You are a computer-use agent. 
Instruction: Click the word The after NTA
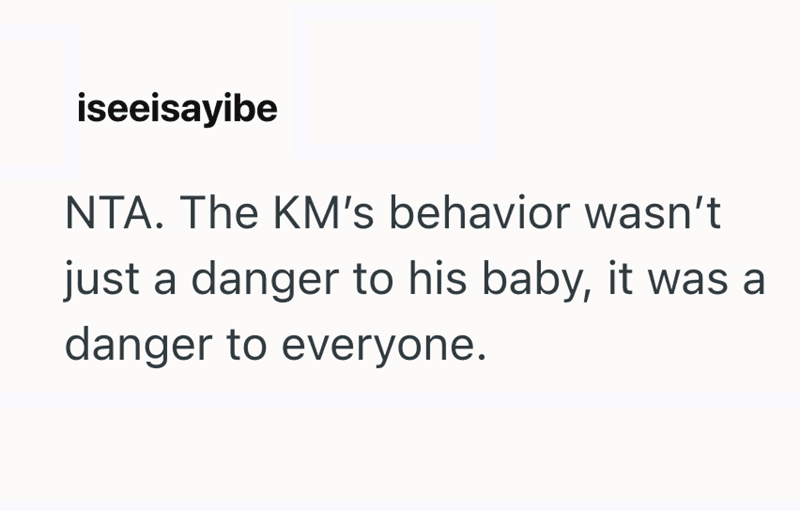coord(219,213)
